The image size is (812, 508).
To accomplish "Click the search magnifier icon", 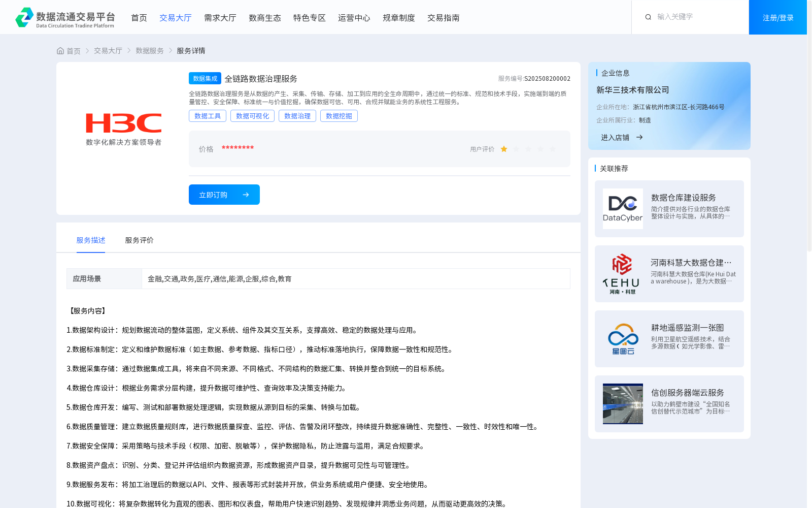I will point(648,17).
